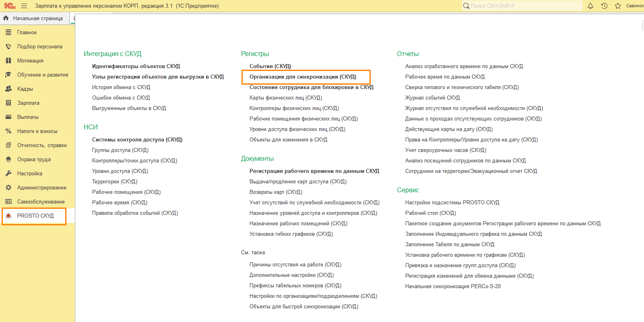Select the PROSTO:СКУД sidebar section
Screen dimensions: 644x322
point(35,216)
